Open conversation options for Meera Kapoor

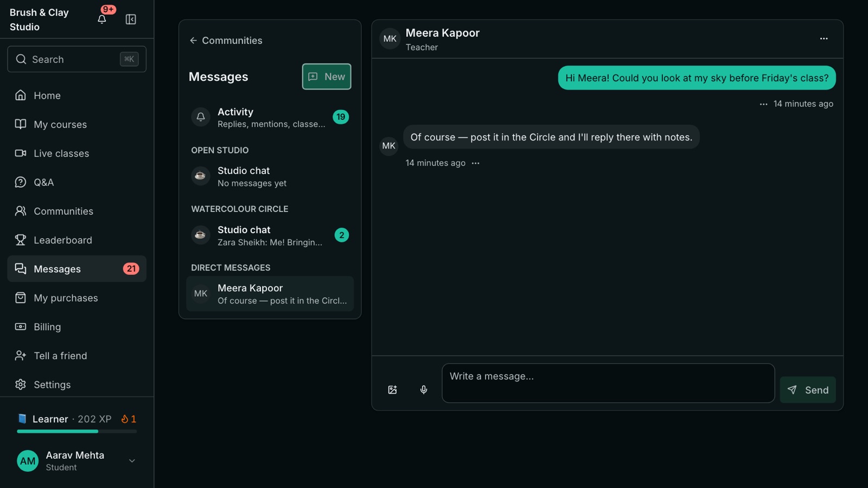click(x=824, y=38)
